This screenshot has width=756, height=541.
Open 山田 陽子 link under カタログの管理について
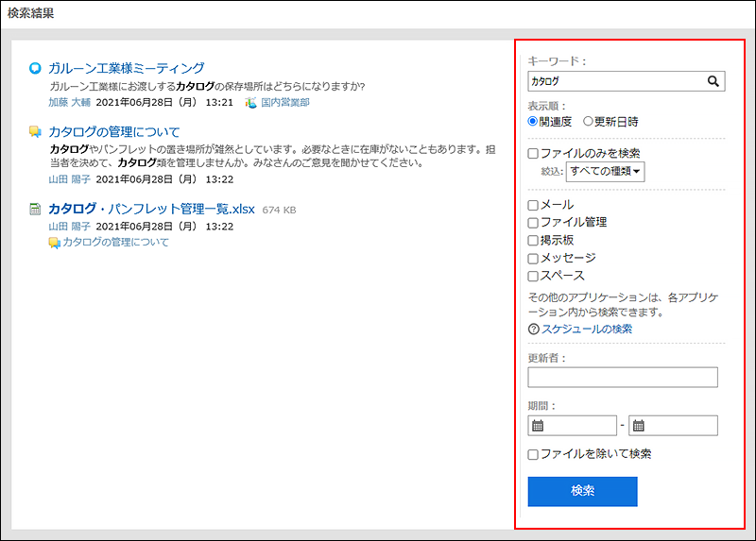pos(69,179)
